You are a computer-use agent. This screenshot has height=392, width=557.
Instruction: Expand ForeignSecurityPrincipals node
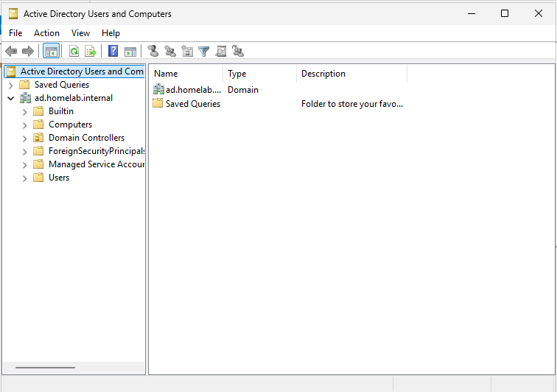point(24,152)
